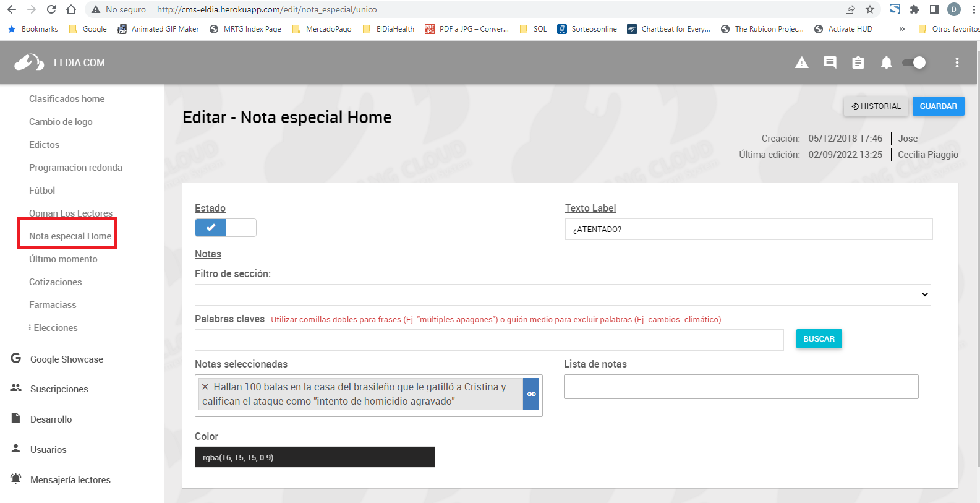Viewport: 980px width, 503px height.
Task: Toggle the header theme switch
Action: click(914, 62)
